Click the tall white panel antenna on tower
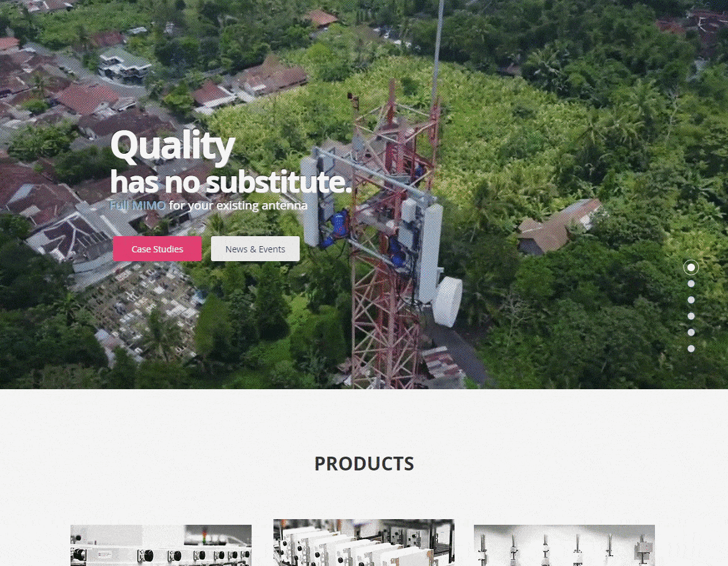The image size is (728, 566). pos(430,253)
